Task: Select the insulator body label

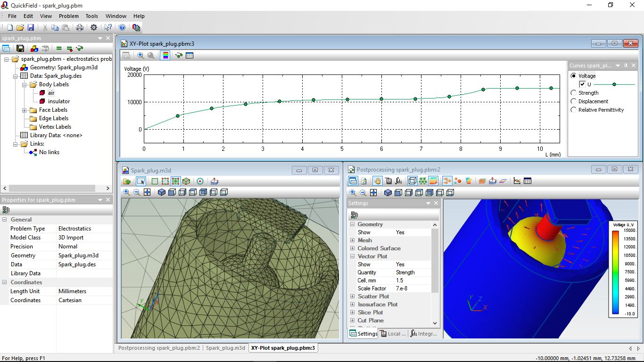Action: click(58, 101)
